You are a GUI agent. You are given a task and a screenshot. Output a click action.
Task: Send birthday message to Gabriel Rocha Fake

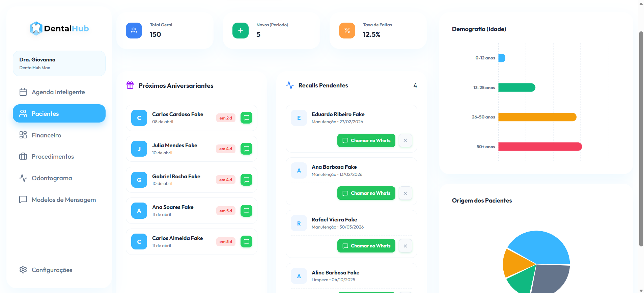point(246,180)
